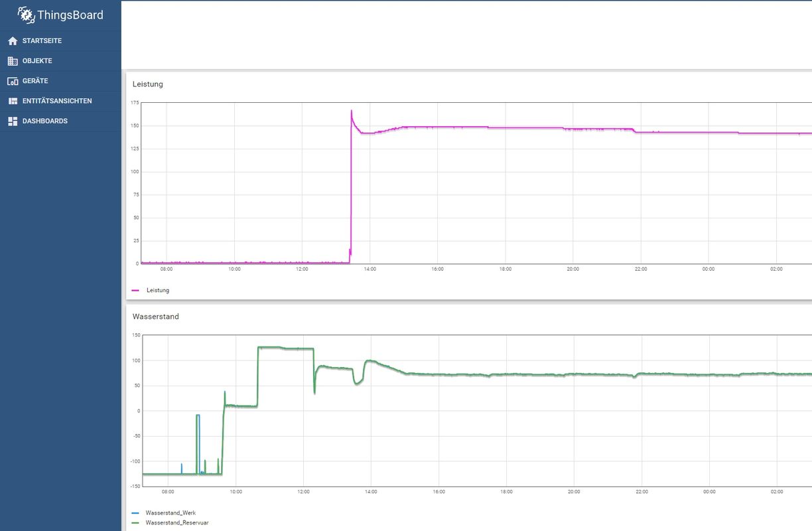This screenshot has width=812, height=531.
Task: Click the building icon next to Objekte
Action: click(13, 61)
